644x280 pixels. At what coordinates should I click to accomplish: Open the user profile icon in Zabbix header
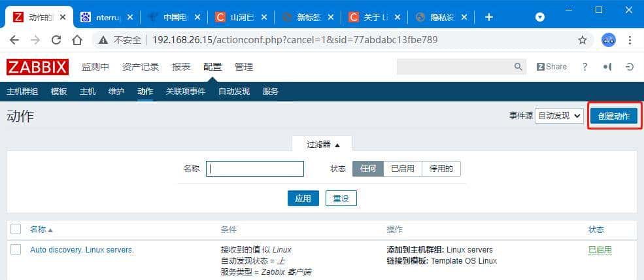tap(607, 67)
